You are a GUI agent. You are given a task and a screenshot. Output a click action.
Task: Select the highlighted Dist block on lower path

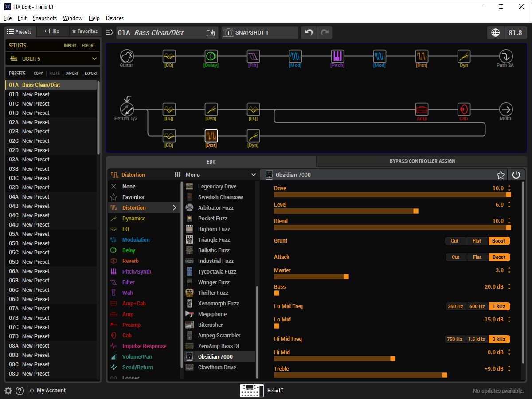pos(211,136)
